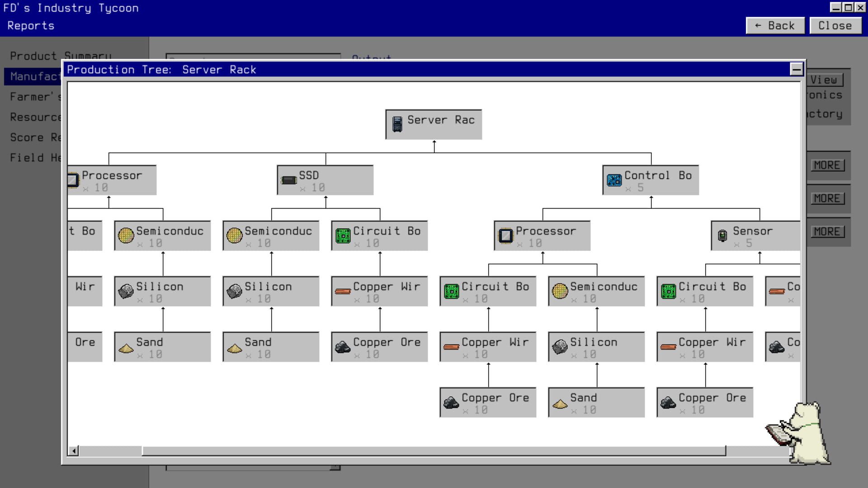The image size is (868, 488).
Task: Select the SSD node label
Action: point(309,175)
